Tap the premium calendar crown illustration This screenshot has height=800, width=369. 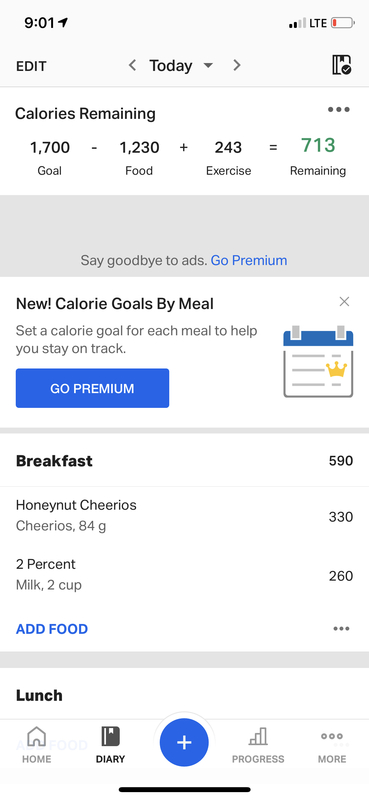pyautogui.click(x=318, y=361)
